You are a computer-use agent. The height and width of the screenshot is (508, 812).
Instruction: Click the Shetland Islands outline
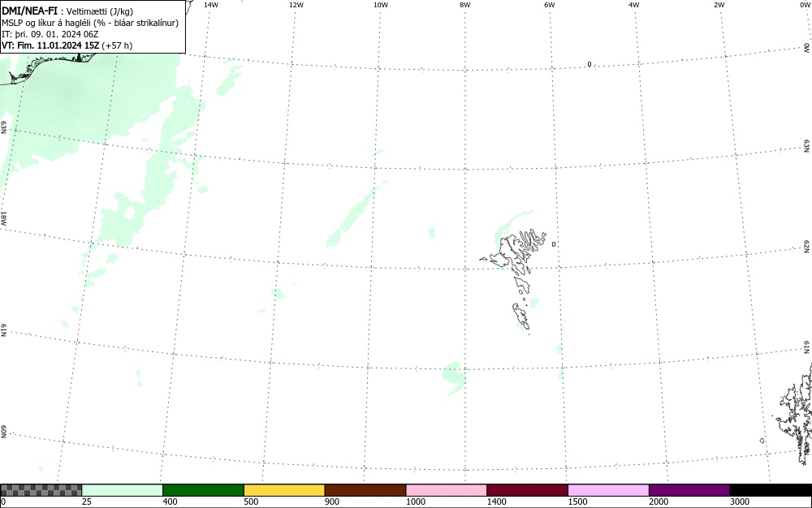click(796, 414)
